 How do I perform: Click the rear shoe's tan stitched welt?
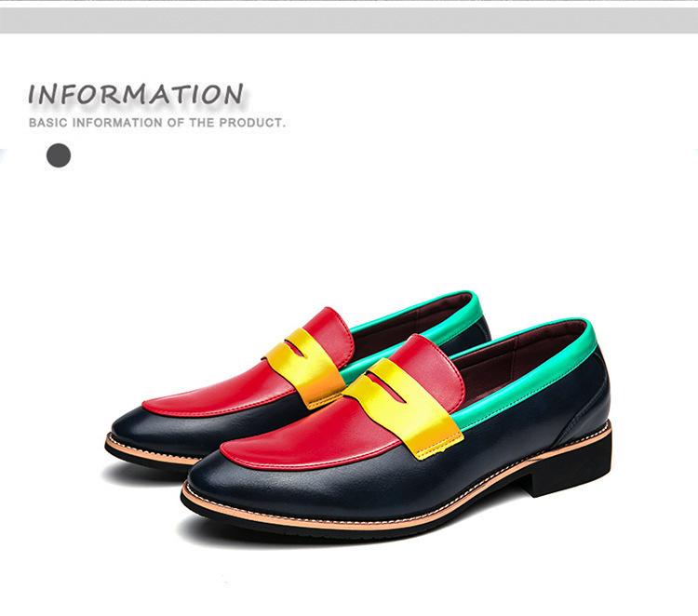click(149, 451)
